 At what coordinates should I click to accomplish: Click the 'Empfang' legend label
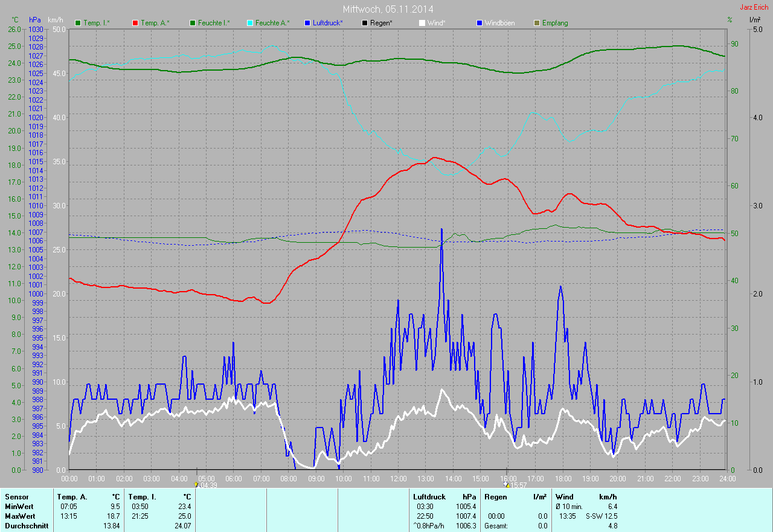click(555, 23)
